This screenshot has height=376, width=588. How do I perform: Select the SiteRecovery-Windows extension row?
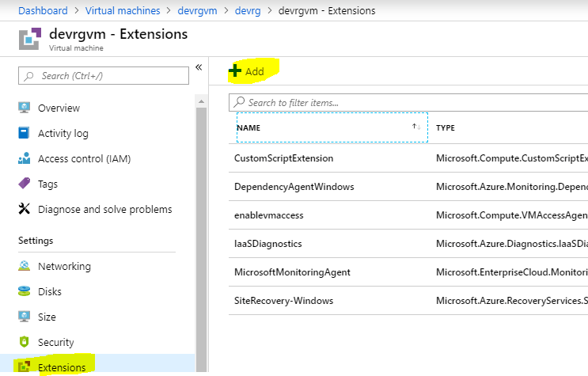click(x=283, y=300)
